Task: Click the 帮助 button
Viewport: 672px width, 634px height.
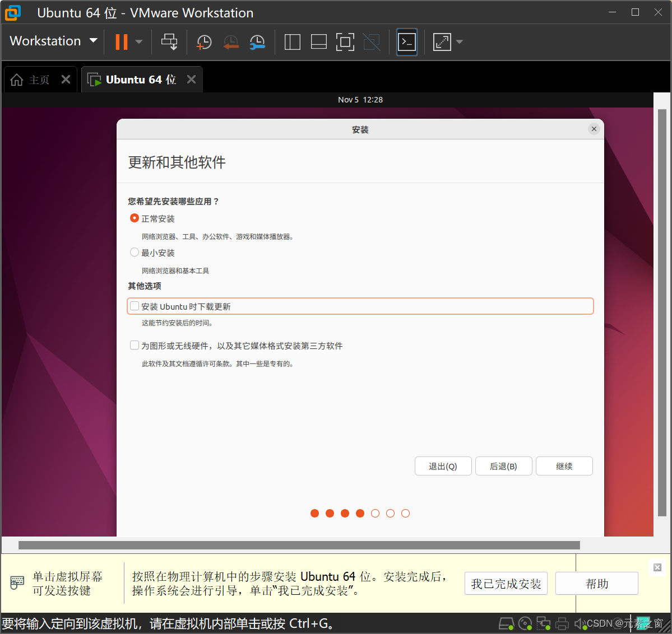Action: 597,584
